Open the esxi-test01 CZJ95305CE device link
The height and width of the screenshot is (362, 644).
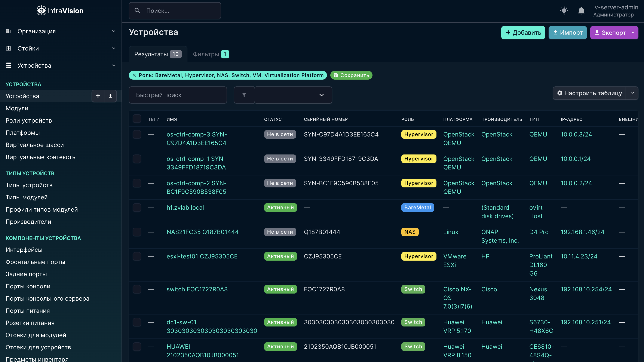pos(202,256)
